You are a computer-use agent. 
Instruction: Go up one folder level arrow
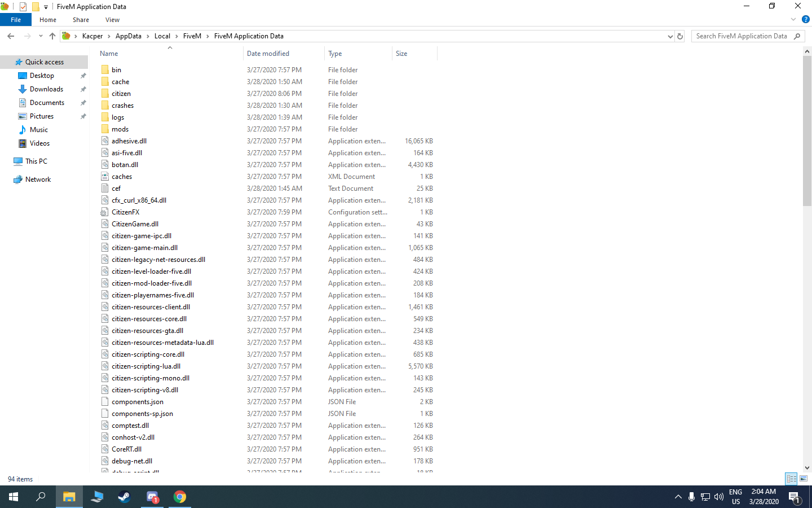click(x=52, y=36)
